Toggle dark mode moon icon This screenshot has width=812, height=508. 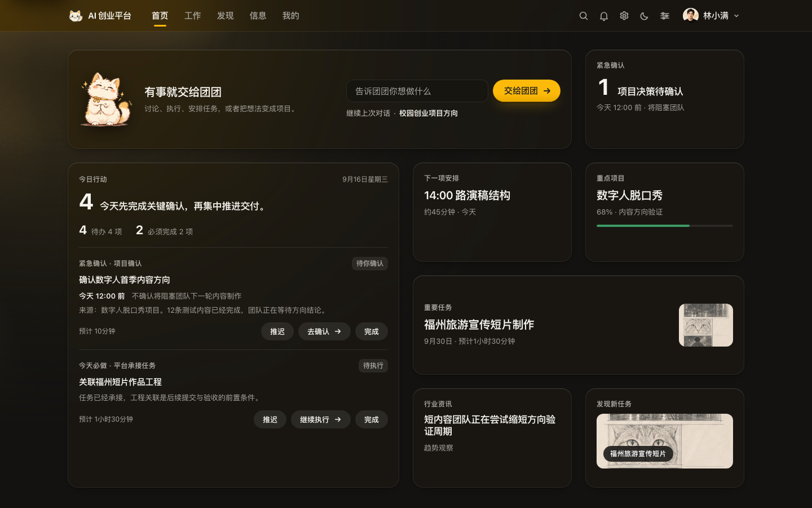[x=645, y=16]
